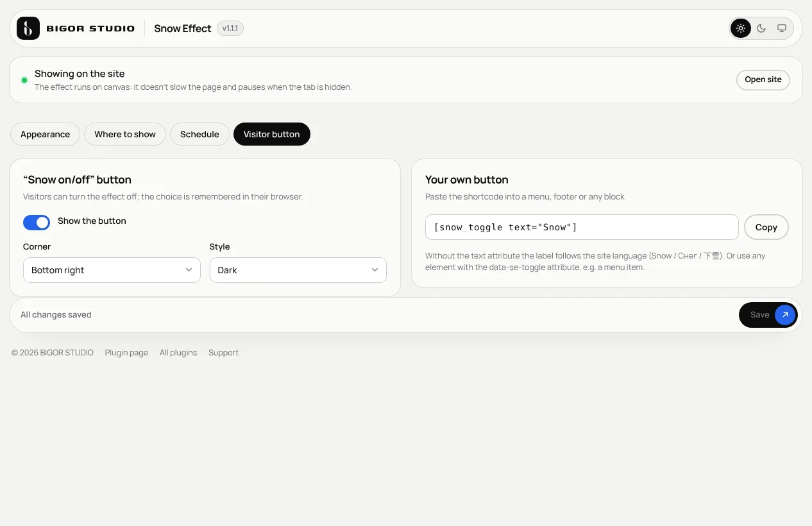The image size is (812, 526).
Task: Select system theme monitor icon
Action: click(782, 28)
